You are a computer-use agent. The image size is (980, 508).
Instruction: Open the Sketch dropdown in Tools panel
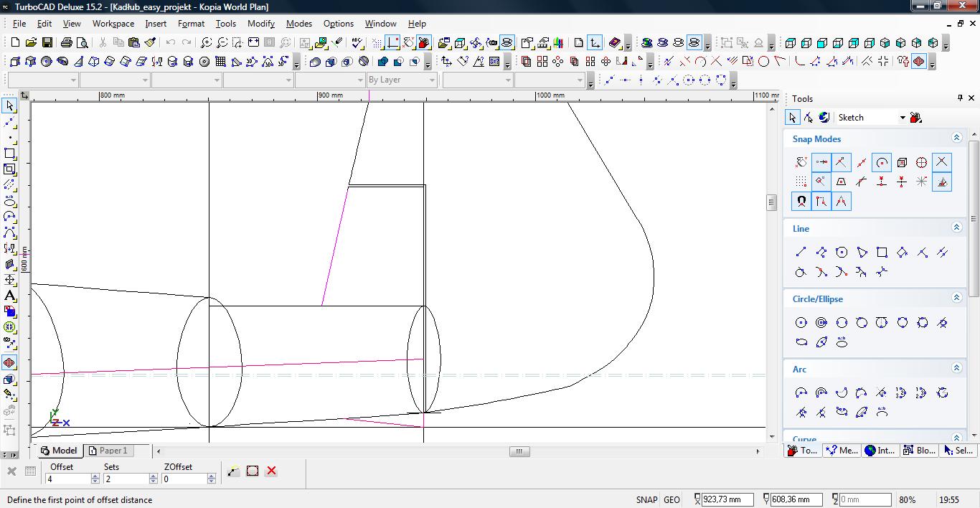pyautogui.click(x=903, y=118)
